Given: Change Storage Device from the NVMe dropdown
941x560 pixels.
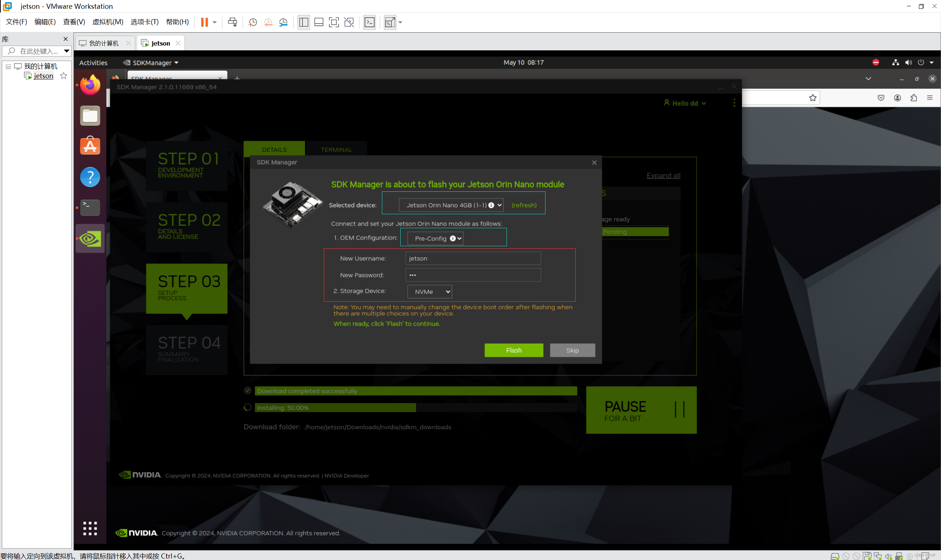Looking at the screenshot, I should pyautogui.click(x=429, y=291).
